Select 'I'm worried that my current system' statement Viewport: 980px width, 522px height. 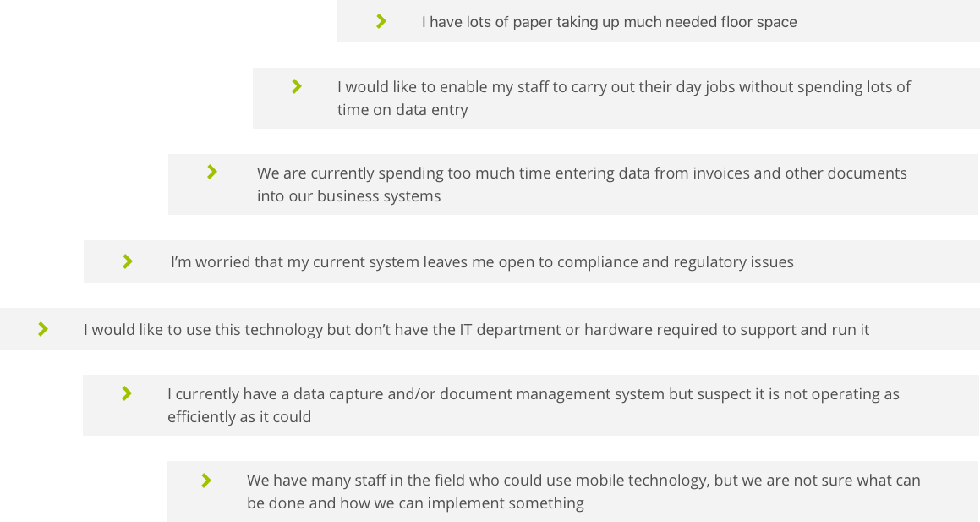[x=482, y=262]
